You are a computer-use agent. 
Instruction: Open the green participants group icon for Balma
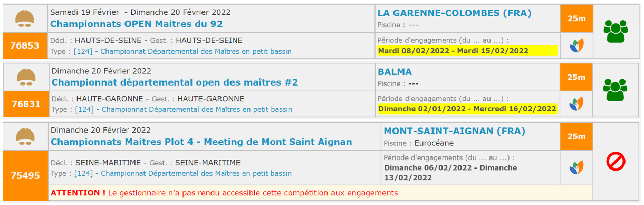point(616,90)
